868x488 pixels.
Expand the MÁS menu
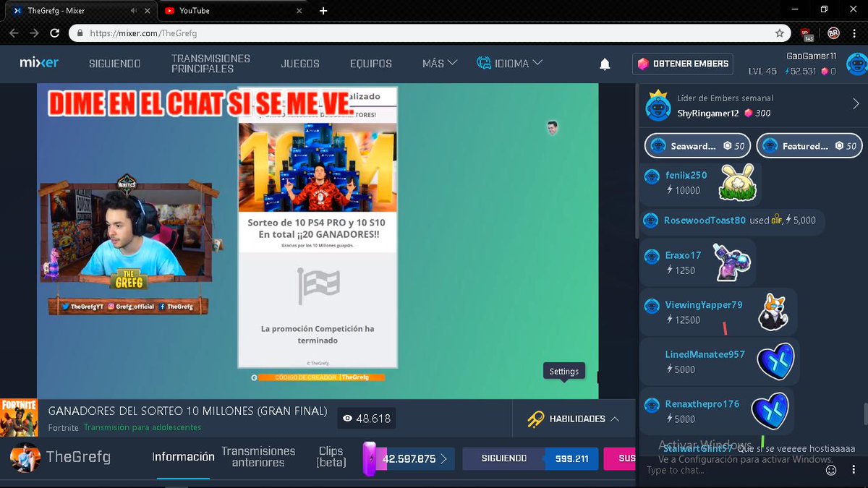(440, 64)
